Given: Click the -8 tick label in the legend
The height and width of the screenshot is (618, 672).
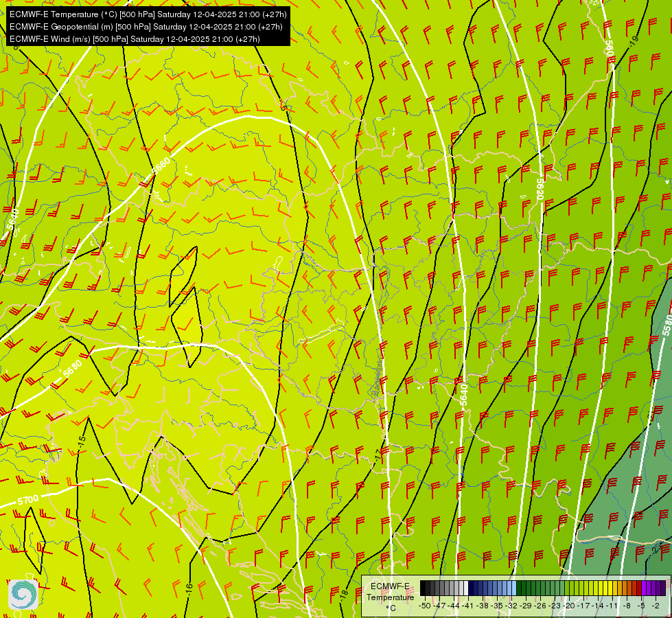Looking at the screenshot, I should (627, 606).
